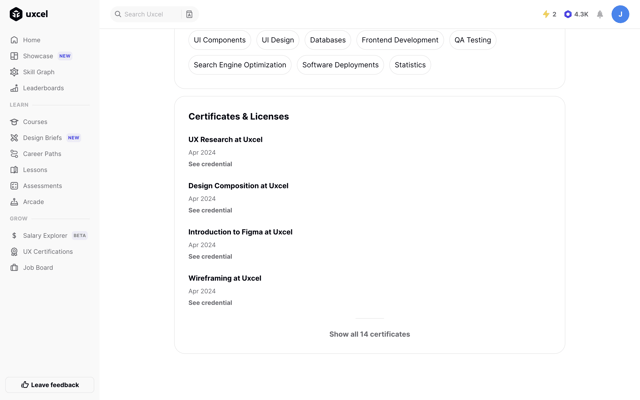
Task: Click UX Research at Uxcel title
Action: (225, 140)
